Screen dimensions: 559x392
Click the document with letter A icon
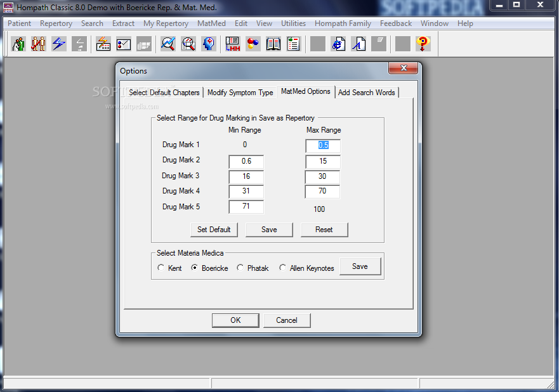(x=358, y=44)
